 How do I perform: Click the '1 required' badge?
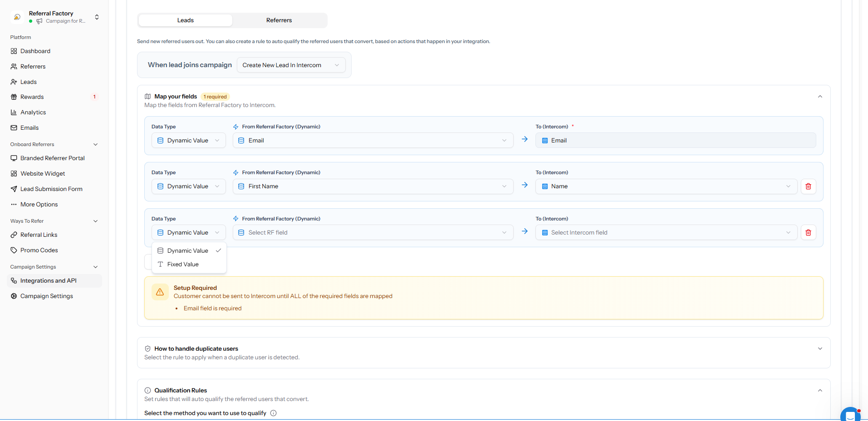click(215, 97)
